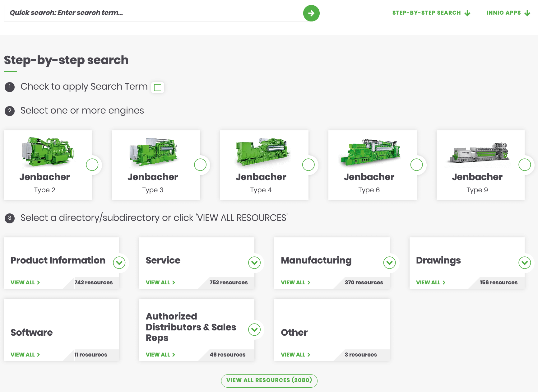Screen dimensions: 538x392
Task: Expand the Product Information directory chevron
Action: coord(119,263)
